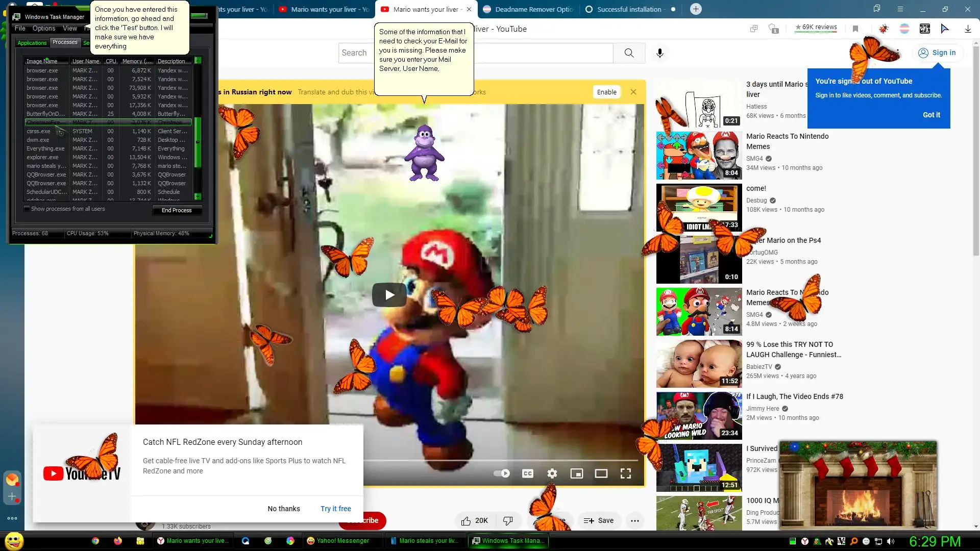Click the search magnifier button
This screenshot has width=980, height=551.
(x=629, y=53)
